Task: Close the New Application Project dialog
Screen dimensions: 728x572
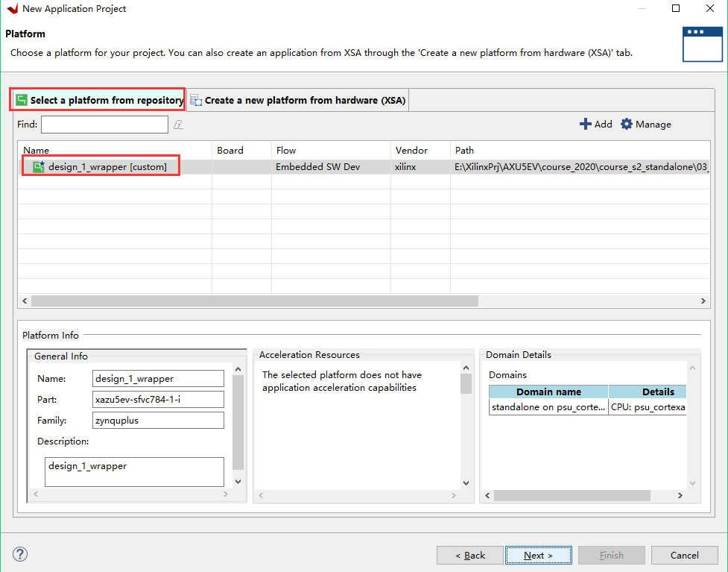Action: point(710,8)
